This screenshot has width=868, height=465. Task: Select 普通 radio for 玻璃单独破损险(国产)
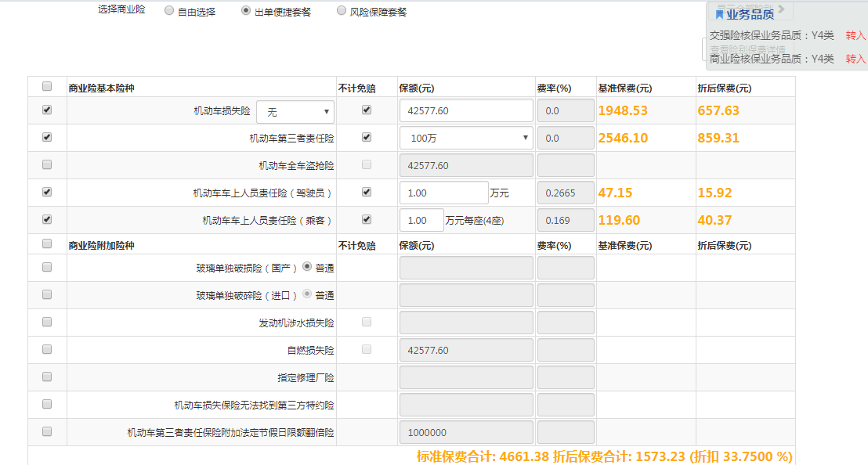tap(307, 267)
